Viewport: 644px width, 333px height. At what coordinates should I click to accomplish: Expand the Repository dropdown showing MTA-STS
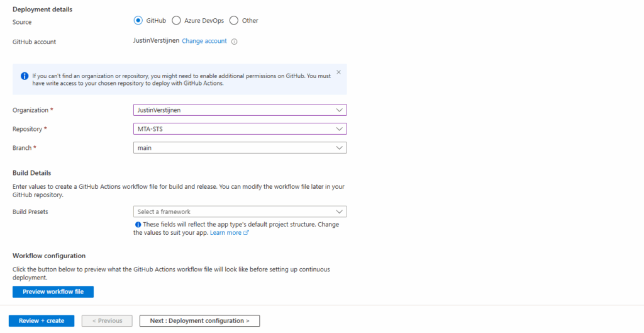click(x=240, y=129)
